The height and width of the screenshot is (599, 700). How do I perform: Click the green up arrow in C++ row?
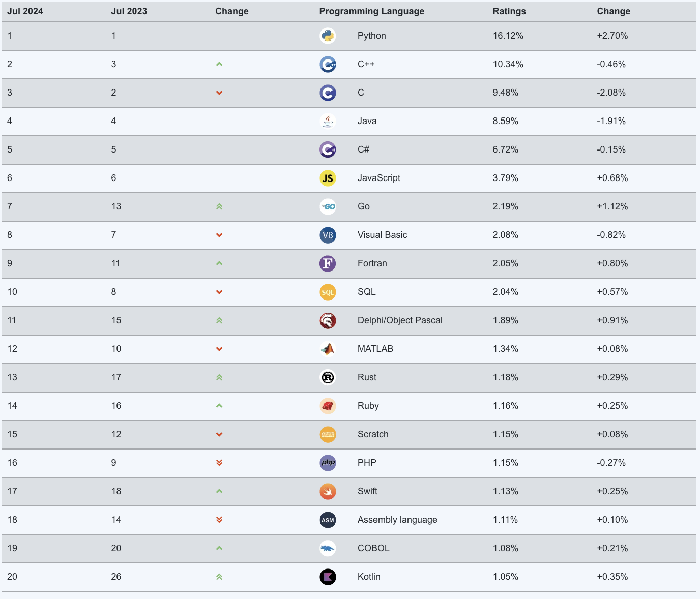[x=219, y=64]
